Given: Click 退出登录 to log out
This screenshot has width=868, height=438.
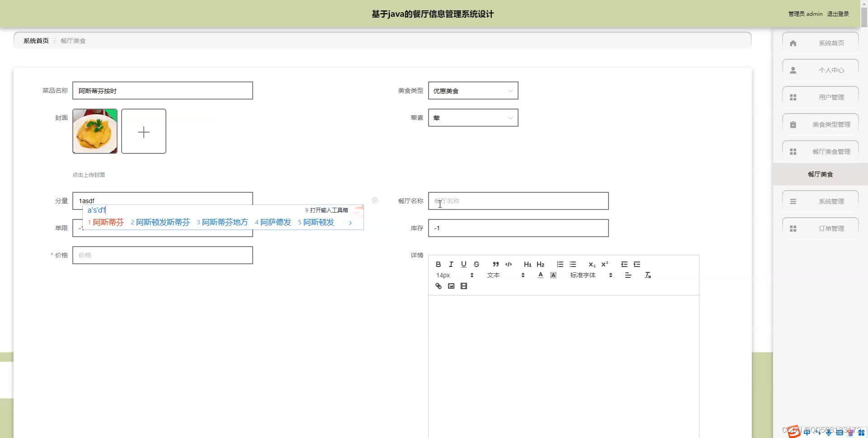Looking at the screenshot, I should point(838,14).
